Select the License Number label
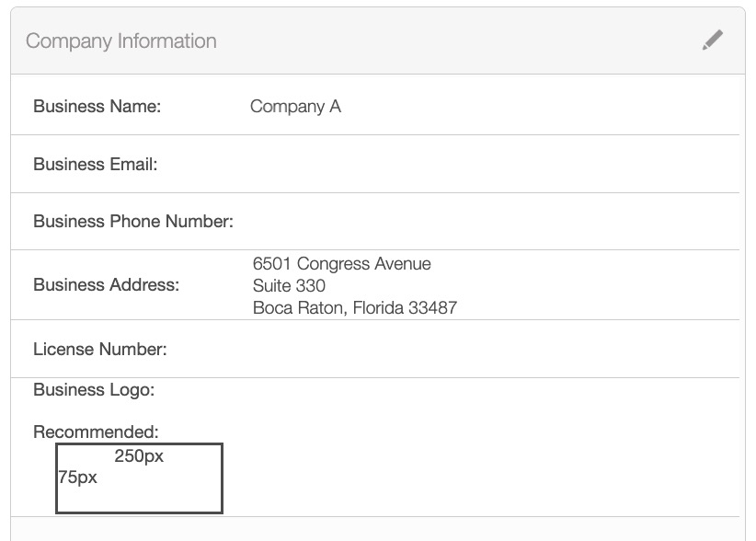This screenshot has width=756, height=541. click(100, 350)
